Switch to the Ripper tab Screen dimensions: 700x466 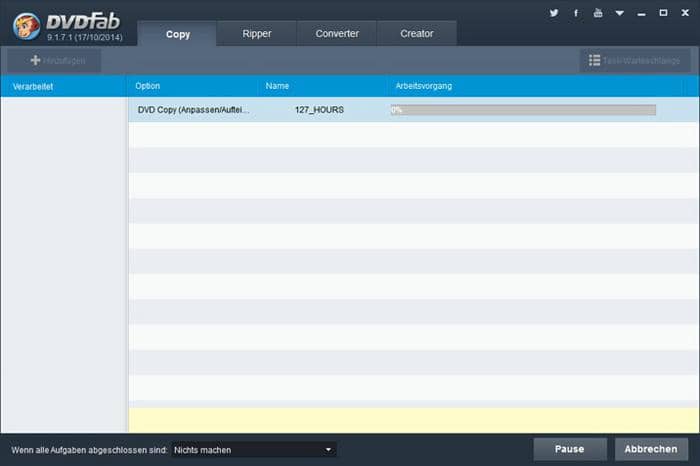[257, 33]
